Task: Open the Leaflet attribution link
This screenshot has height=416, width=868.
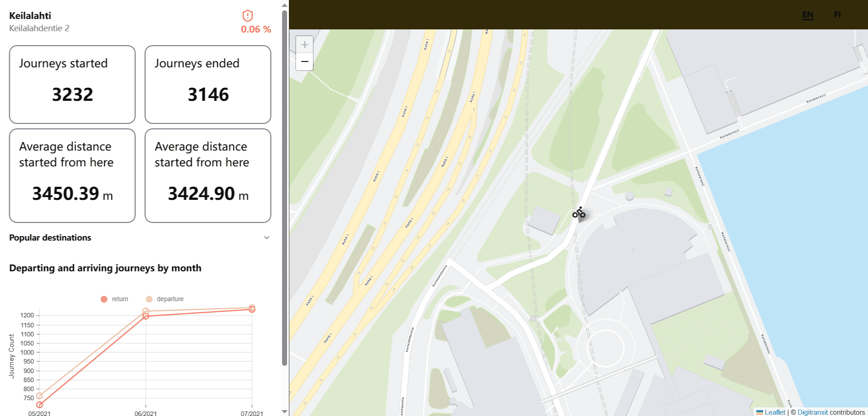Action: click(774, 412)
